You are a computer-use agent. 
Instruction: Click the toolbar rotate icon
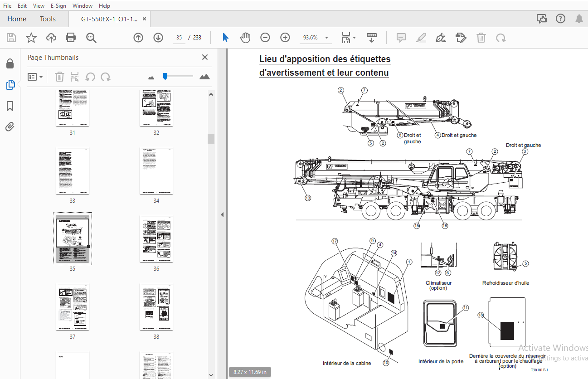click(x=501, y=38)
